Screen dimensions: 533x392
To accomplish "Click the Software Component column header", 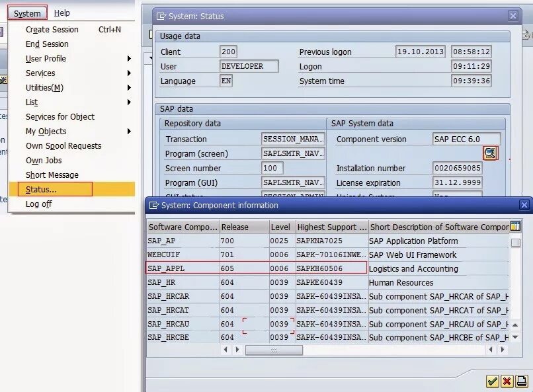I will pos(183,227).
